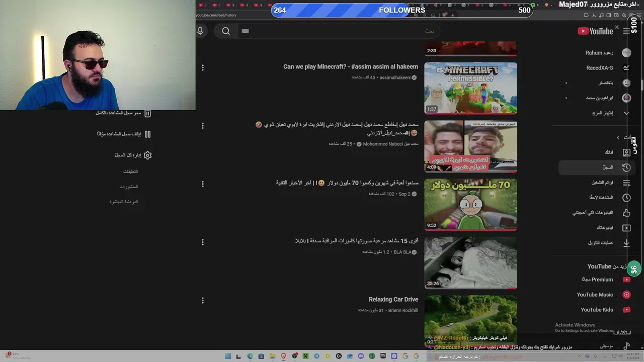The height and width of the screenshot is (362, 644).
Task: Click the thumbs-up liked videos icon
Action: click(626, 213)
